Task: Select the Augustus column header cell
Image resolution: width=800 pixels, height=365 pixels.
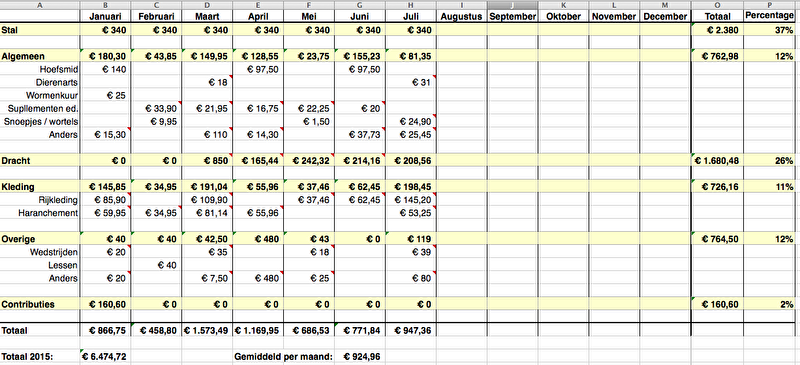Action: pyautogui.click(x=462, y=16)
